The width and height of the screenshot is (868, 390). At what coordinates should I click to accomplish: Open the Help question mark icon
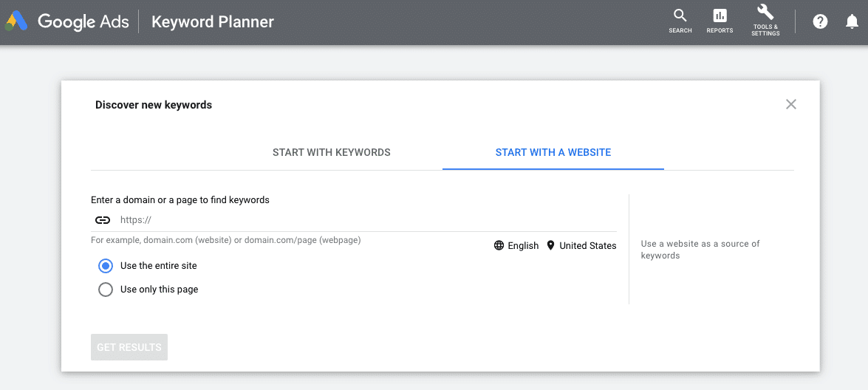pyautogui.click(x=820, y=21)
